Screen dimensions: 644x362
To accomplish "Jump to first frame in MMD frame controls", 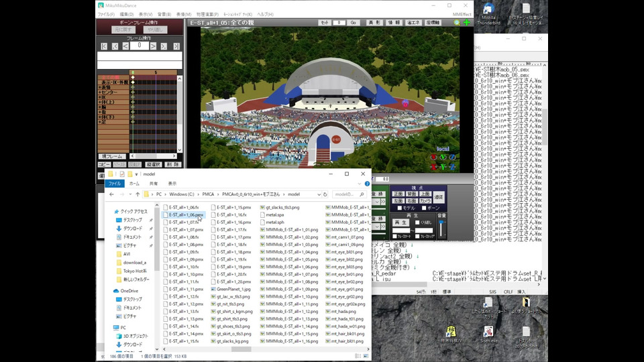I will click(x=104, y=46).
